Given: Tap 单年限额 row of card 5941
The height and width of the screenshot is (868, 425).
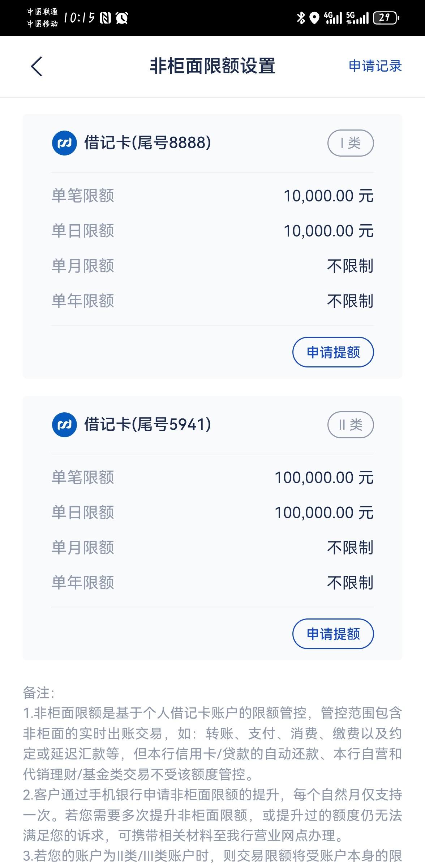Looking at the screenshot, I should click(x=212, y=583).
